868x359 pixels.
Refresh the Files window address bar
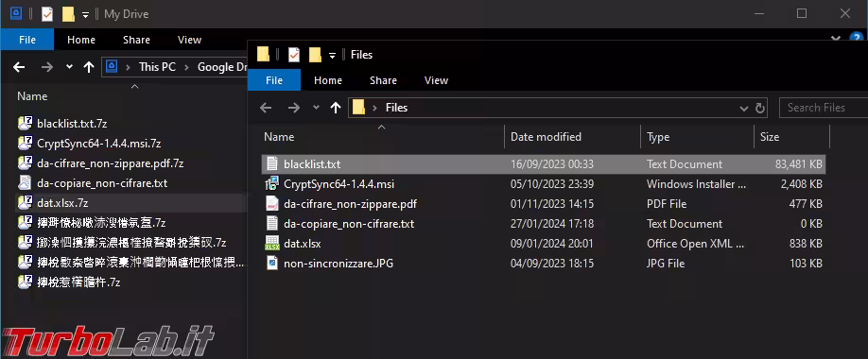coord(760,108)
